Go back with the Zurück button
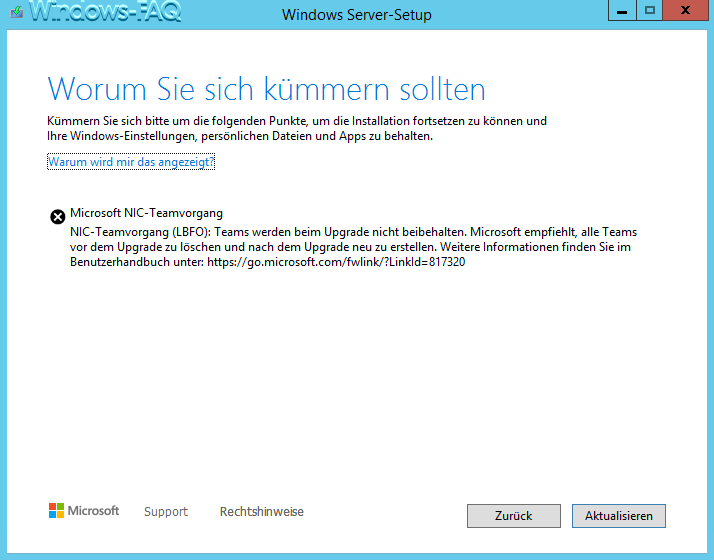Viewport: 714px width, 560px height. [x=514, y=516]
